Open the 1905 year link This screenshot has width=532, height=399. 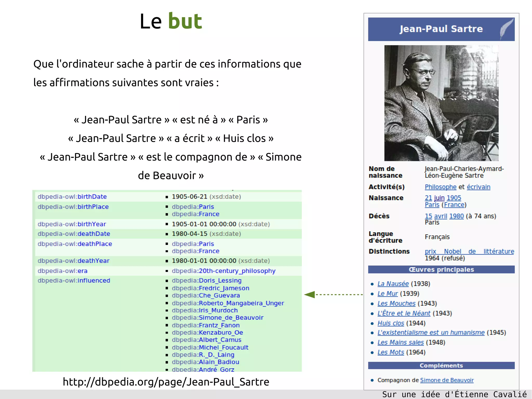point(454,198)
